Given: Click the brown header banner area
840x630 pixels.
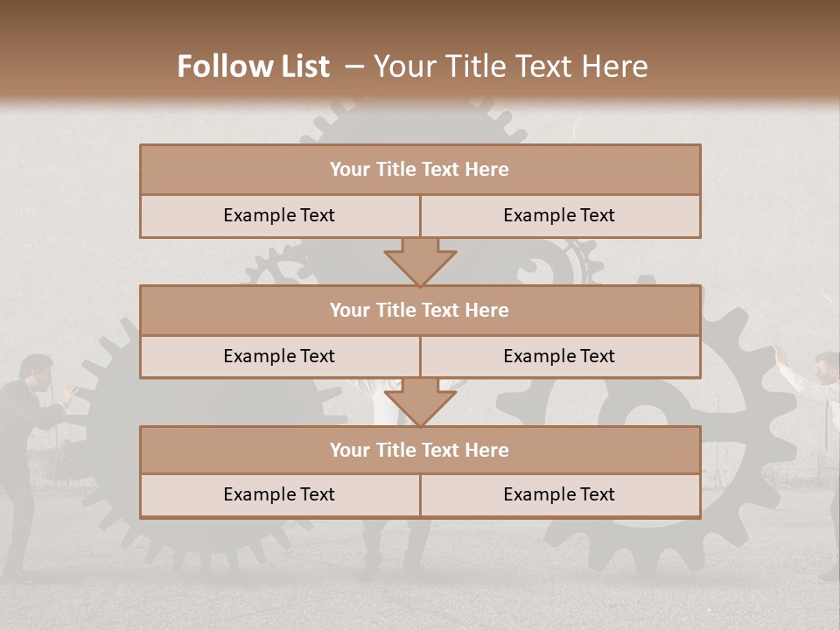Looking at the screenshot, I should [x=420, y=49].
